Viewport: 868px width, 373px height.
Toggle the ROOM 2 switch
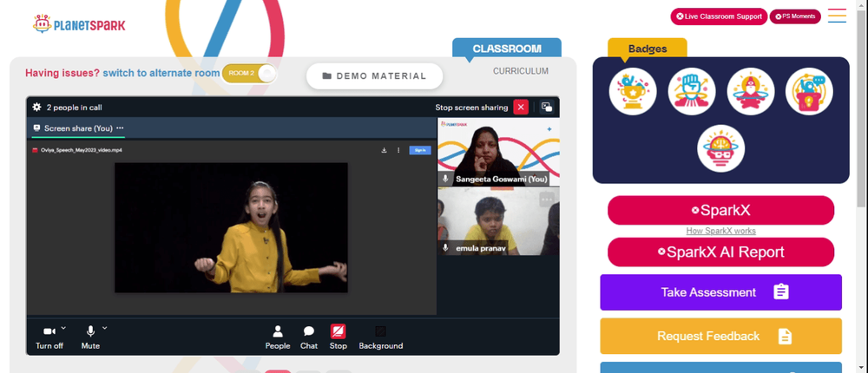tap(248, 73)
